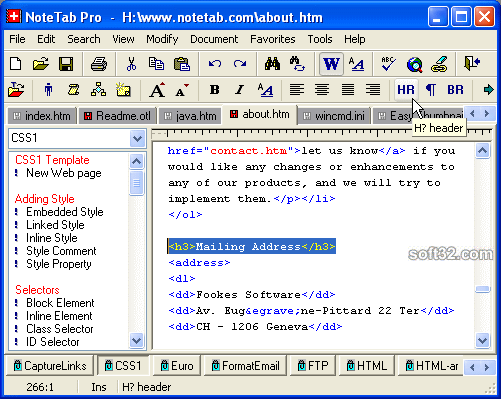Decrease font size with the small A icon
Screen dimensions: 501x399
[182, 90]
